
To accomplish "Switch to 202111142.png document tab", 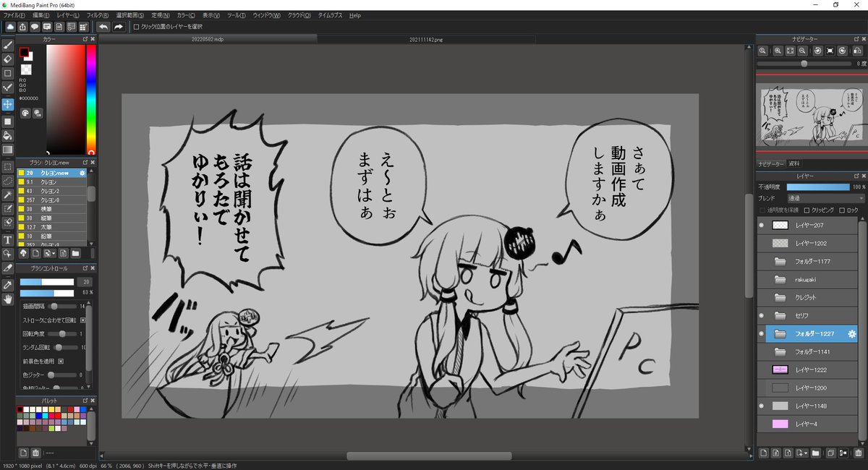I will click(x=426, y=39).
